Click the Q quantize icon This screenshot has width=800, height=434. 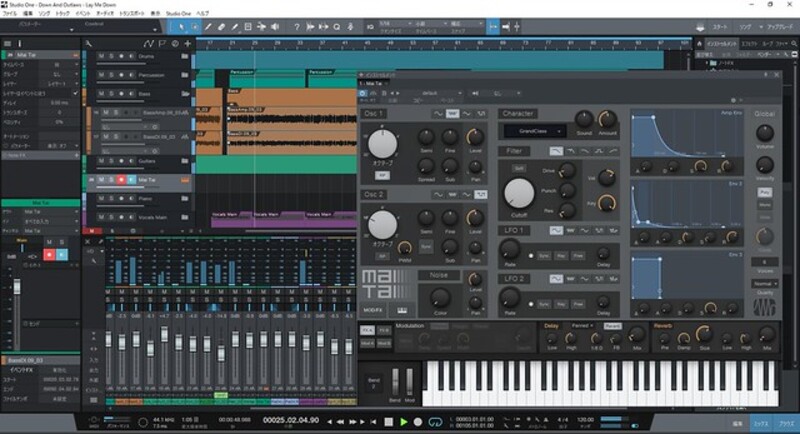[337, 27]
